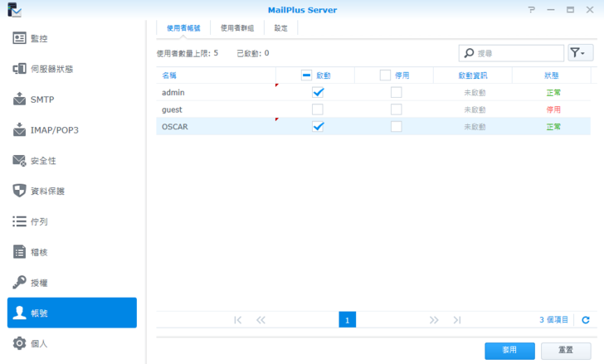
Task: Click the 套用 apply button
Action: [509, 350]
